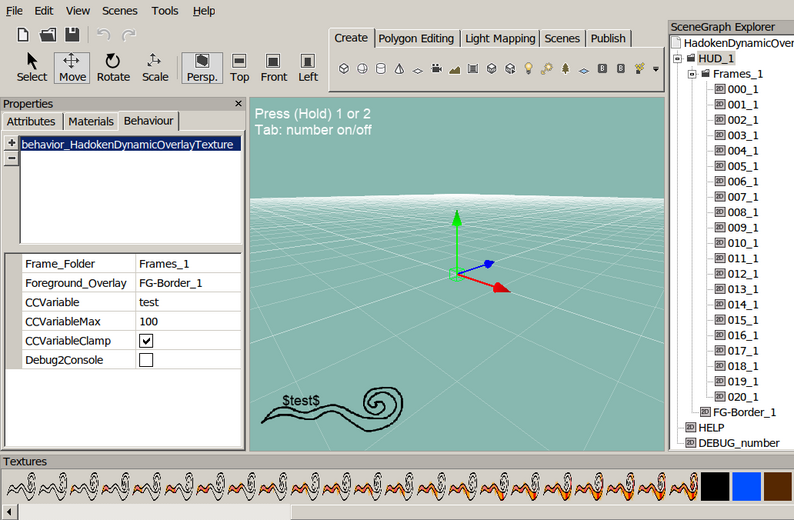Remove behaviour with the minus button
Image resolution: width=794 pixels, height=520 pixels.
12,158
